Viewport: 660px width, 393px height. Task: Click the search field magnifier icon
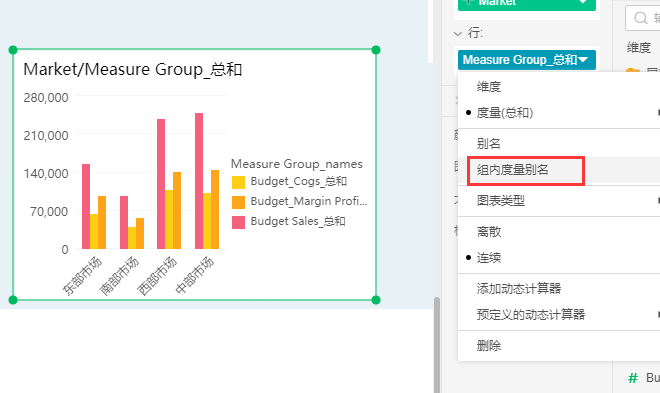641,18
